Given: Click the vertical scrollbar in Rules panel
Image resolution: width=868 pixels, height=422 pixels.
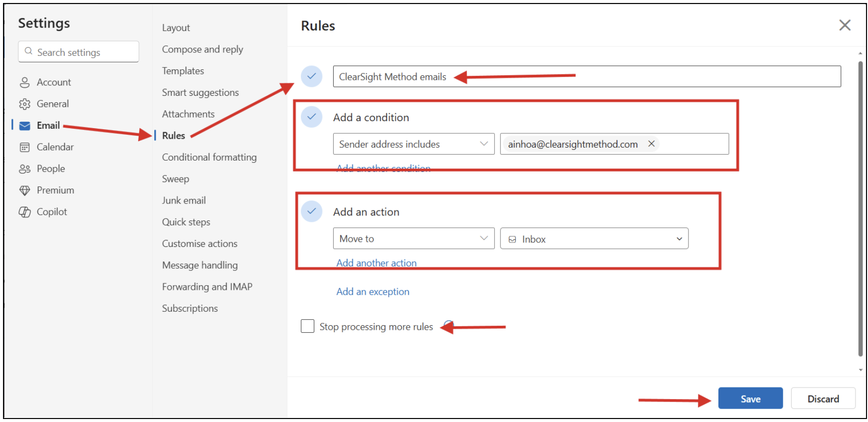Looking at the screenshot, I should click(x=860, y=210).
